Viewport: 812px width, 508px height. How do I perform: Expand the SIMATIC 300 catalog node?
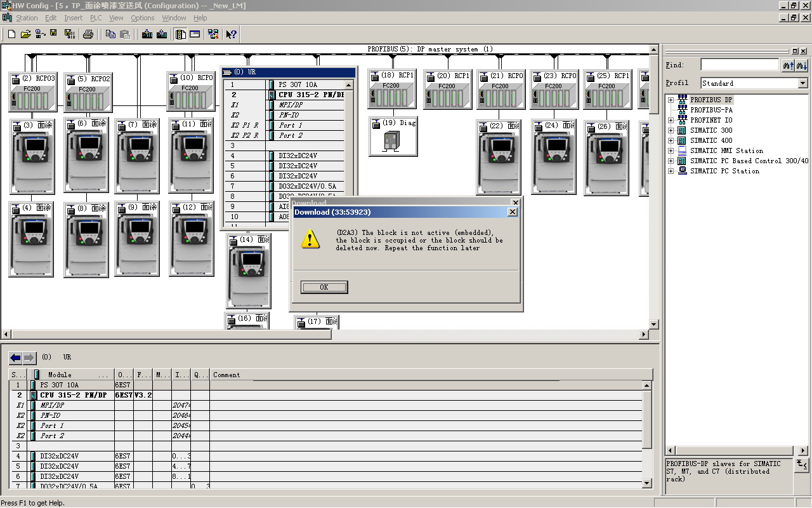[671, 130]
